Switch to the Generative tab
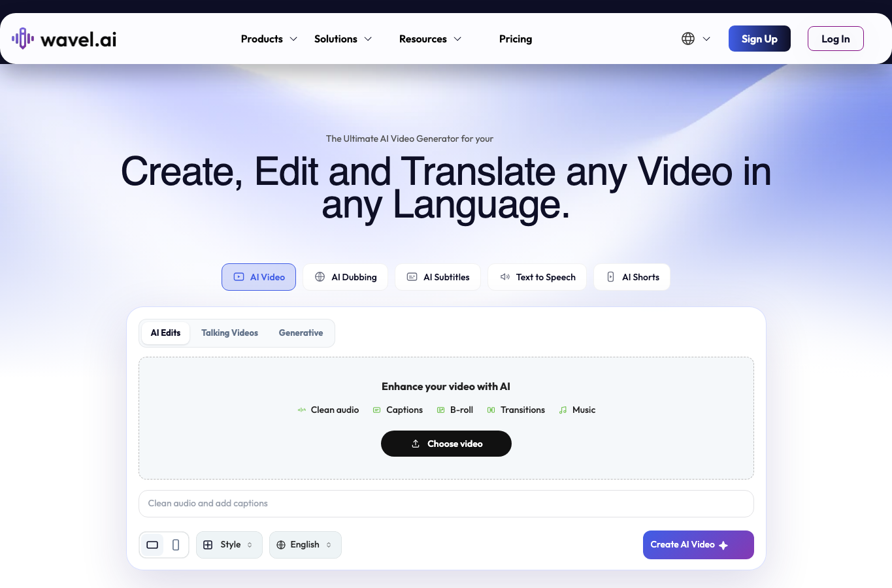This screenshot has width=892, height=588. [x=301, y=333]
